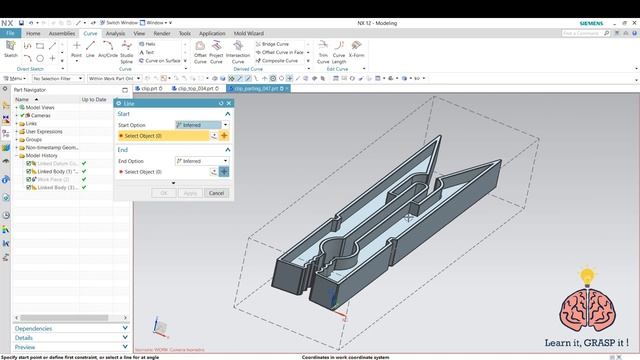Click Cancel in the Line dialog

coord(216,193)
